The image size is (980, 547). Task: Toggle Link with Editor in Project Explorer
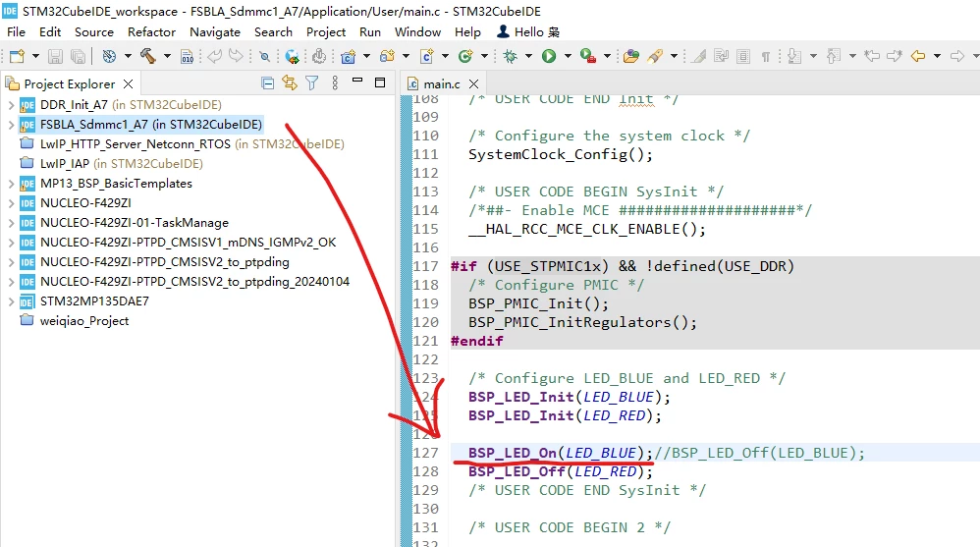(x=290, y=82)
